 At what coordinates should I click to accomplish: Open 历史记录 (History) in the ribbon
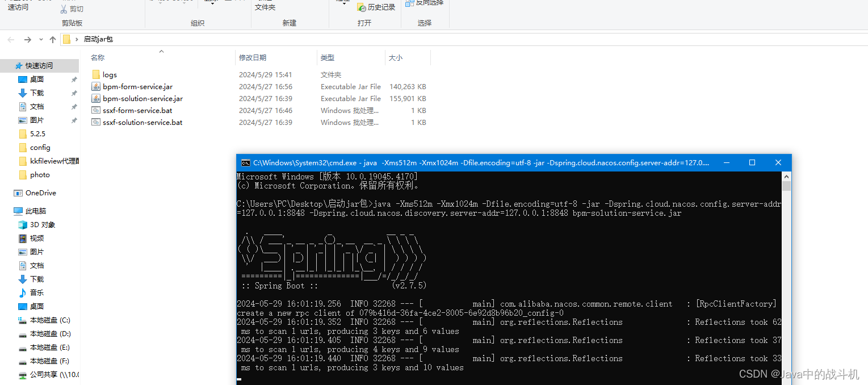click(376, 7)
